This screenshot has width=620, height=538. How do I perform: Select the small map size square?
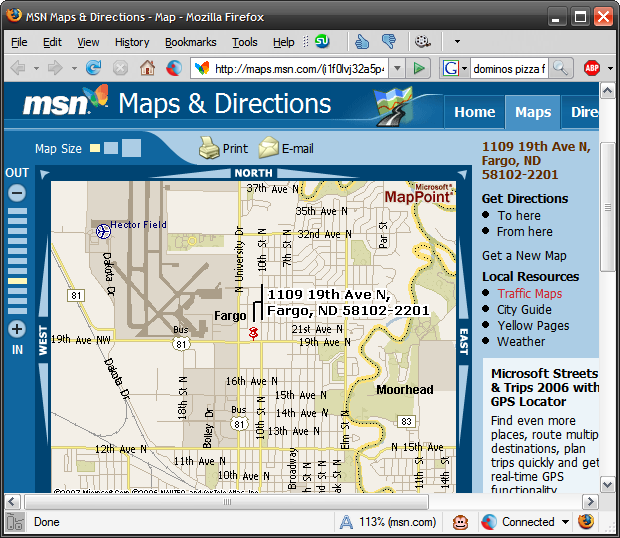coord(95,148)
